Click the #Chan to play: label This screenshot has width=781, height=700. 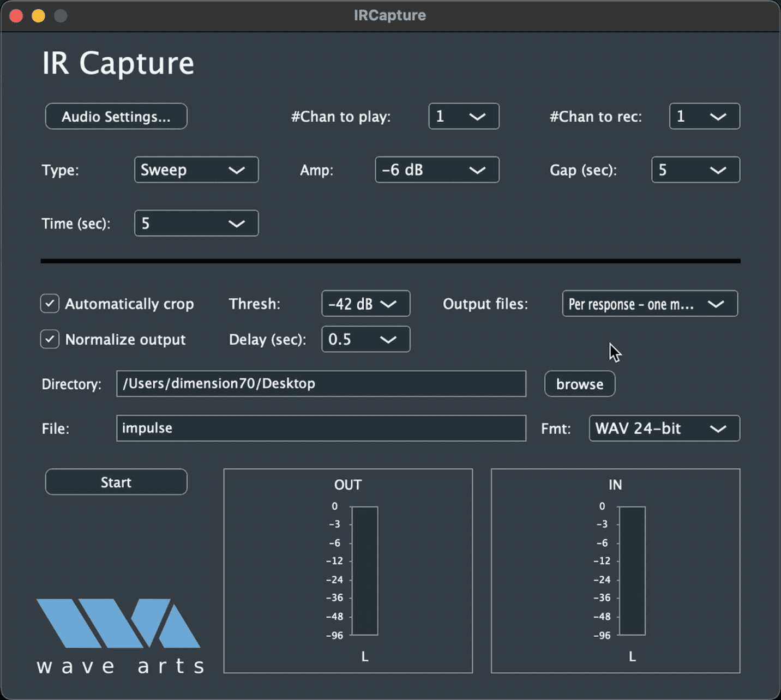tap(341, 117)
